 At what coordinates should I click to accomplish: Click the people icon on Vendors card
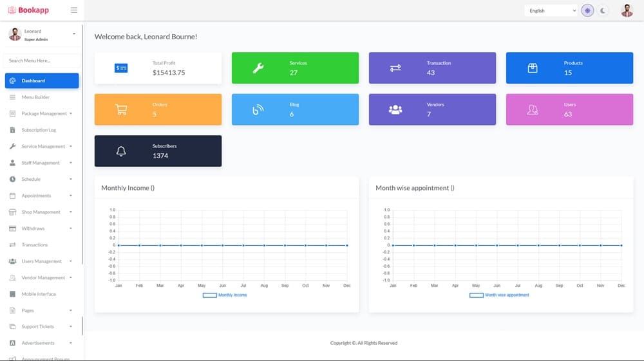point(395,109)
